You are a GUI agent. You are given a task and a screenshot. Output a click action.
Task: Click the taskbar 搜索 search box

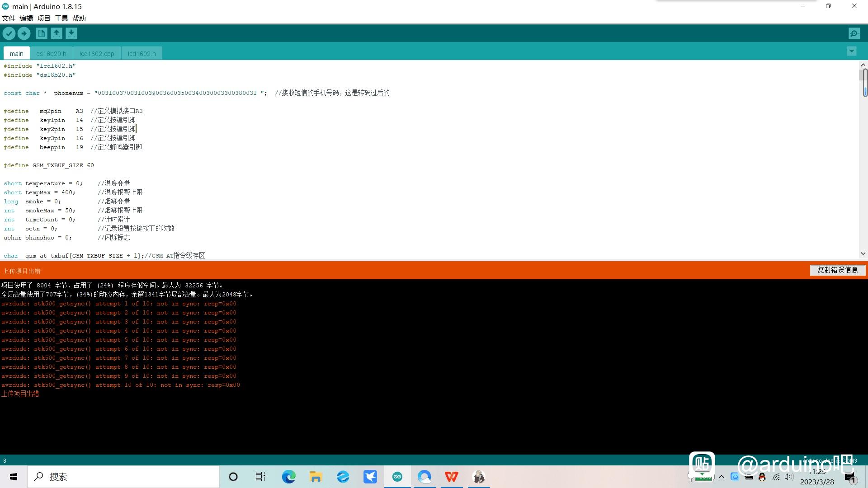coord(123,477)
